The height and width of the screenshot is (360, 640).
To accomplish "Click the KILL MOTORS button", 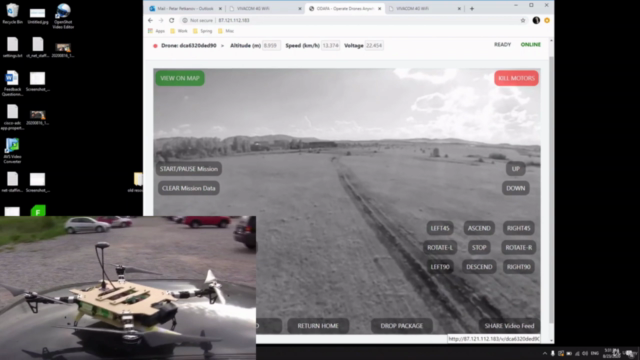I will [x=516, y=78].
